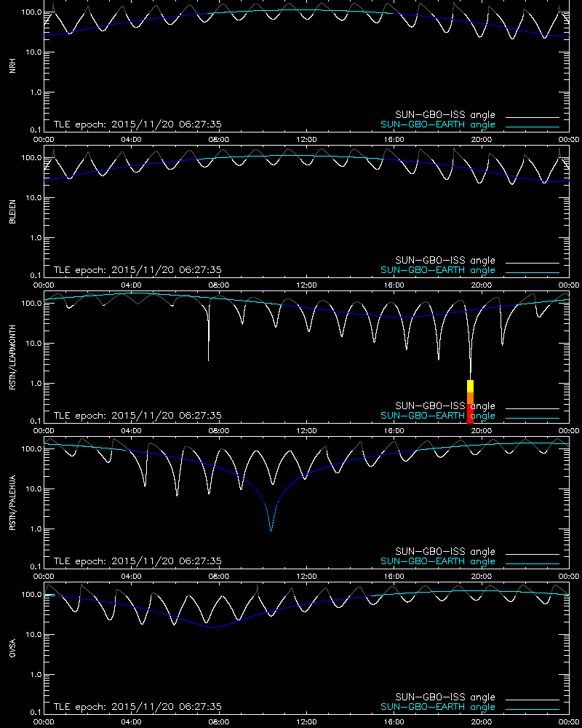The width and height of the screenshot is (582, 728).
Task: Click the RSTN/PALEHUA y-axis panel label
Action: tap(12, 503)
